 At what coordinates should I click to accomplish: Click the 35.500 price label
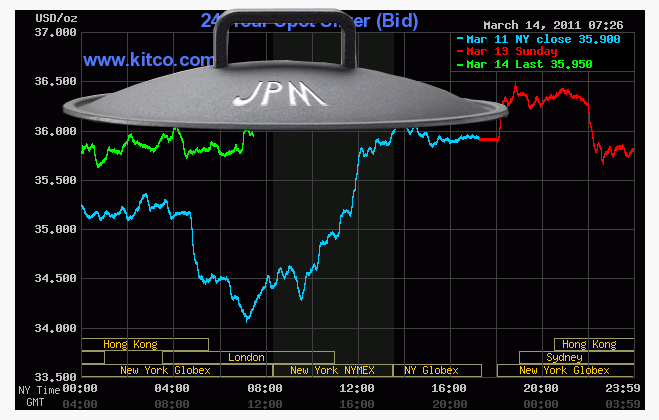[55, 180]
